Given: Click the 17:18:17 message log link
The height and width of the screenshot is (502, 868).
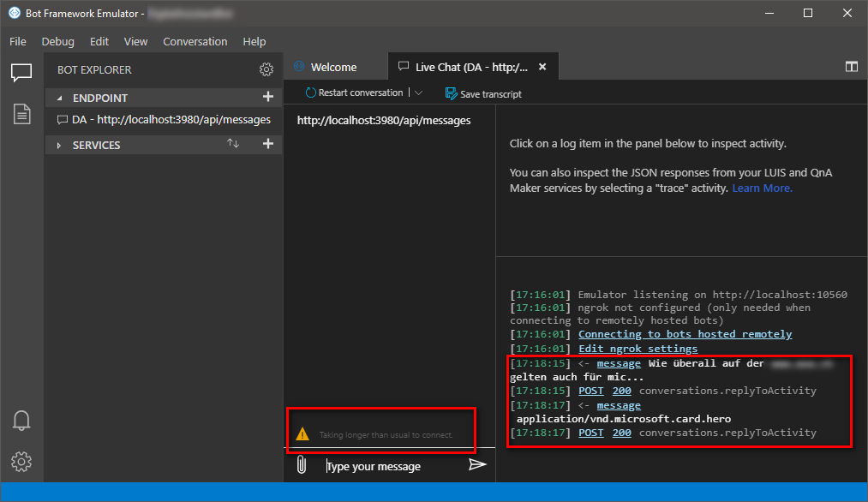Looking at the screenshot, I should pos(619,406).
